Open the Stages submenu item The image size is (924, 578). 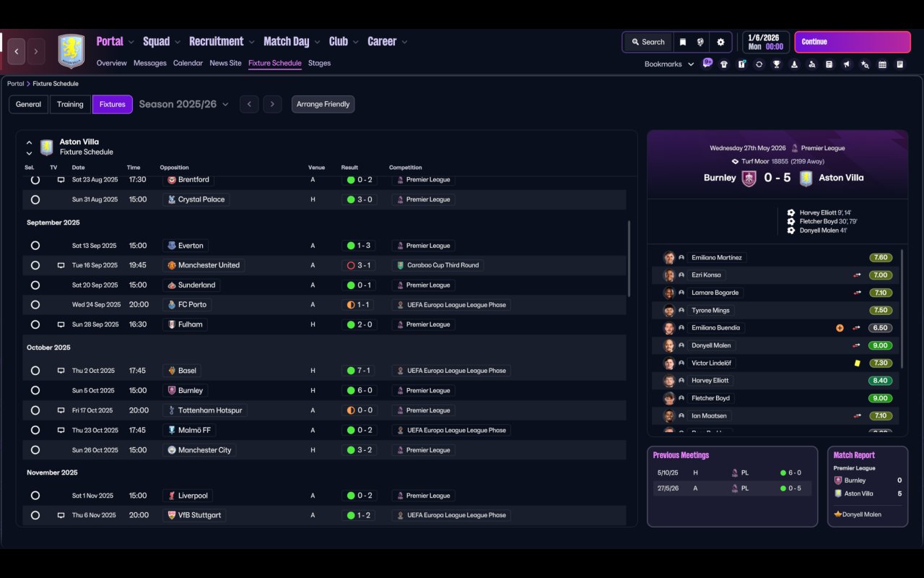click(319, 63)
